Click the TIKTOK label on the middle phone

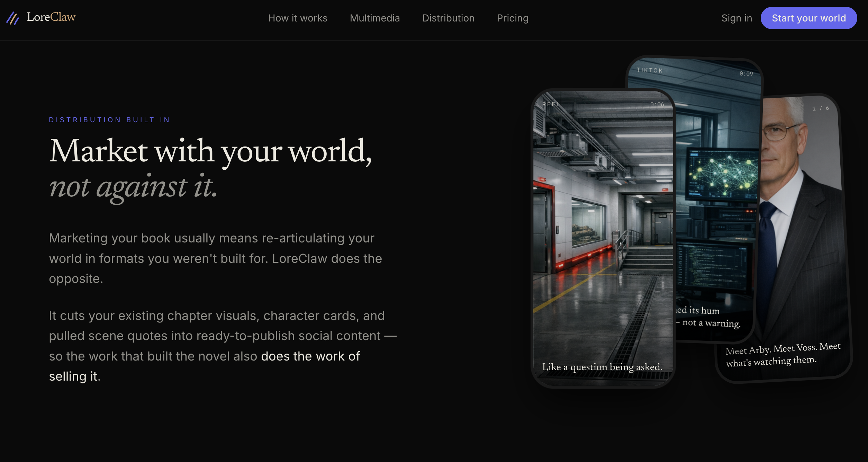pyautogui.click(x=650, y=70)
